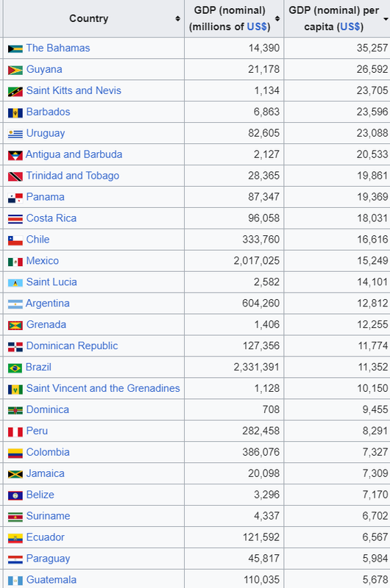
Task: Open US$ link in GDP millions header
Action: (x=257, y=26)
